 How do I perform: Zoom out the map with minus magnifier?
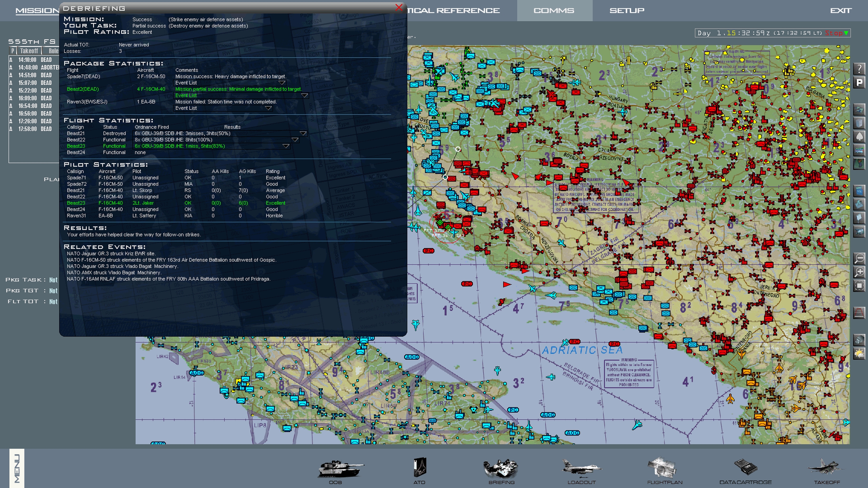point(859,259)
